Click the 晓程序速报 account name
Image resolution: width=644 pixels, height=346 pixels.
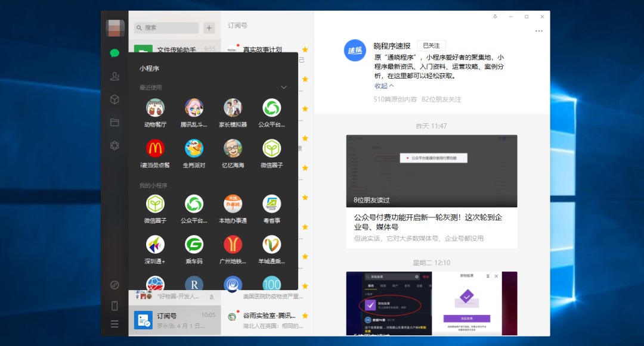pos(392,46)
